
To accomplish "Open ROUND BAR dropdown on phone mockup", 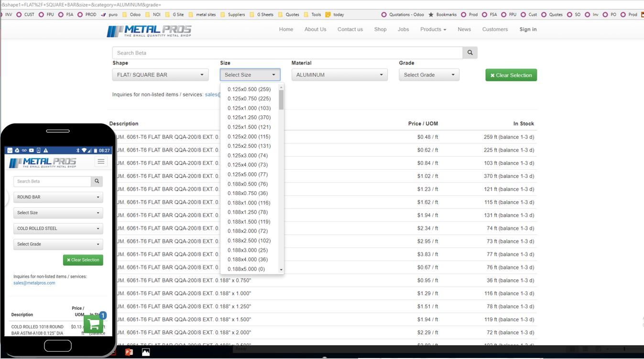I will click(58, 197).
